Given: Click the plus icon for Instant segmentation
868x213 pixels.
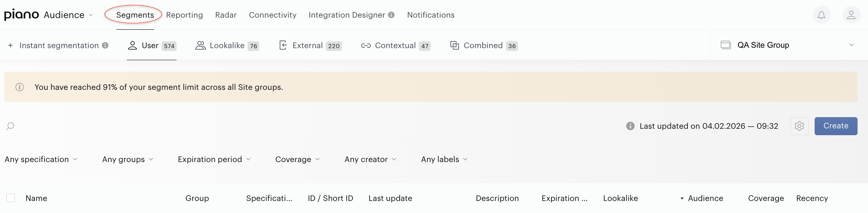Looking at the screenshot, I should (x=10, y=45).
